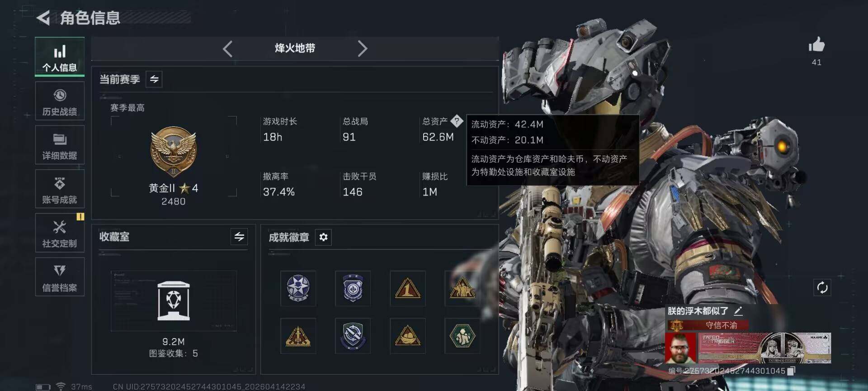Rotate the character model with the refresh icon

click(822, 287)
